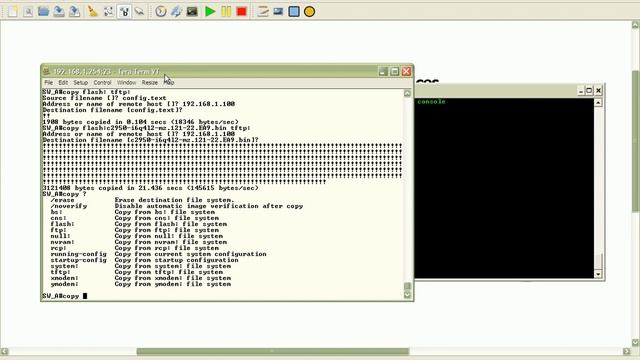Open the Window menu in Tera Term
This screenshot has height=360, width=640.
pyautogui.click(x=126, y=82)
